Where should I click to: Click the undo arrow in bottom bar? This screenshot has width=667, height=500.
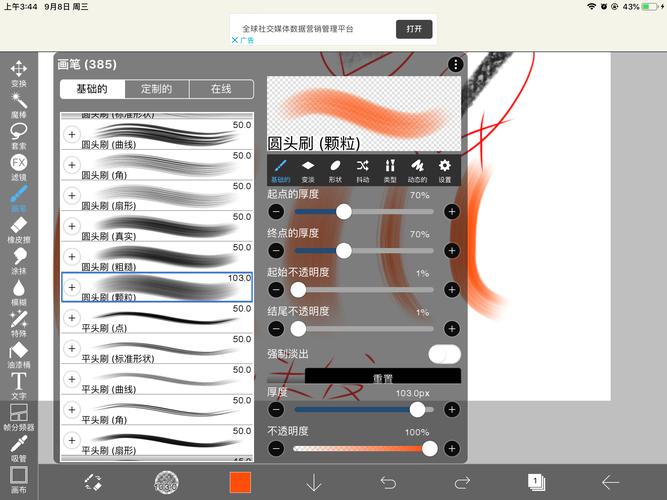click(388, 482)
